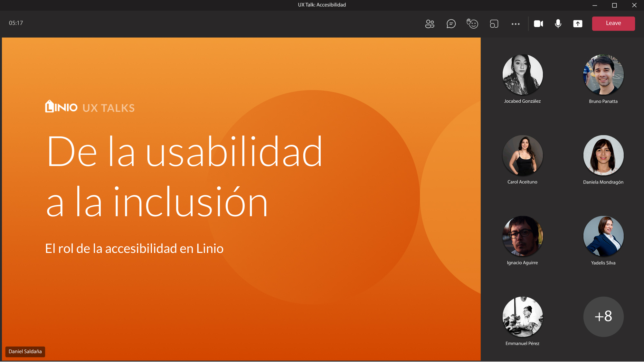Image resolution: width=644 pixels, height=362 pixels.
Task: Maximize the meeting window
Action: [x=614, y=5]
